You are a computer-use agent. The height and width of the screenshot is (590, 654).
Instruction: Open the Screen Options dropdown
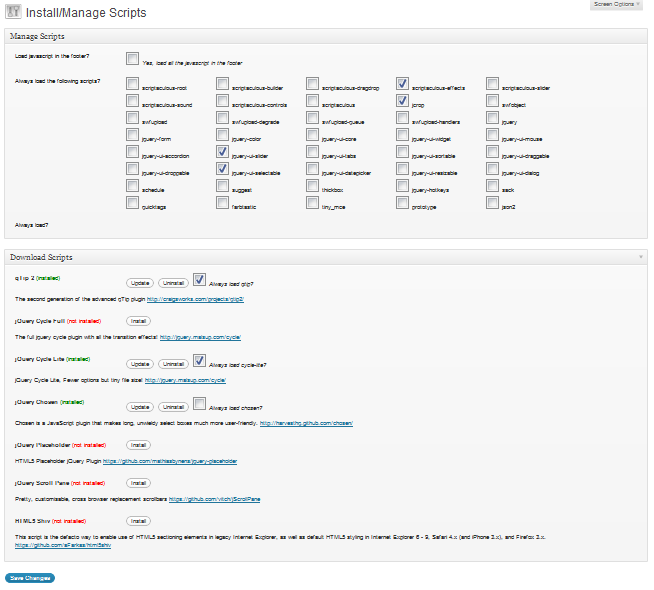[616, 5]
